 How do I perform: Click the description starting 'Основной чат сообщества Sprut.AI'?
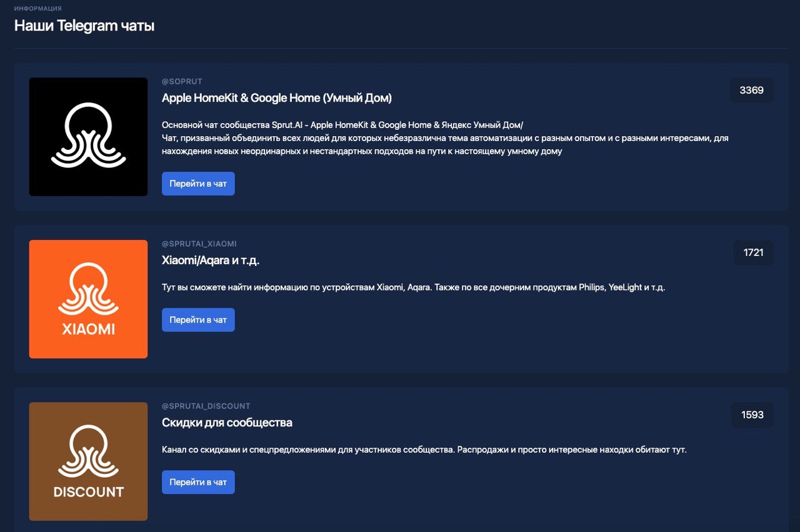pyautogui.click(x=445, y=138)
